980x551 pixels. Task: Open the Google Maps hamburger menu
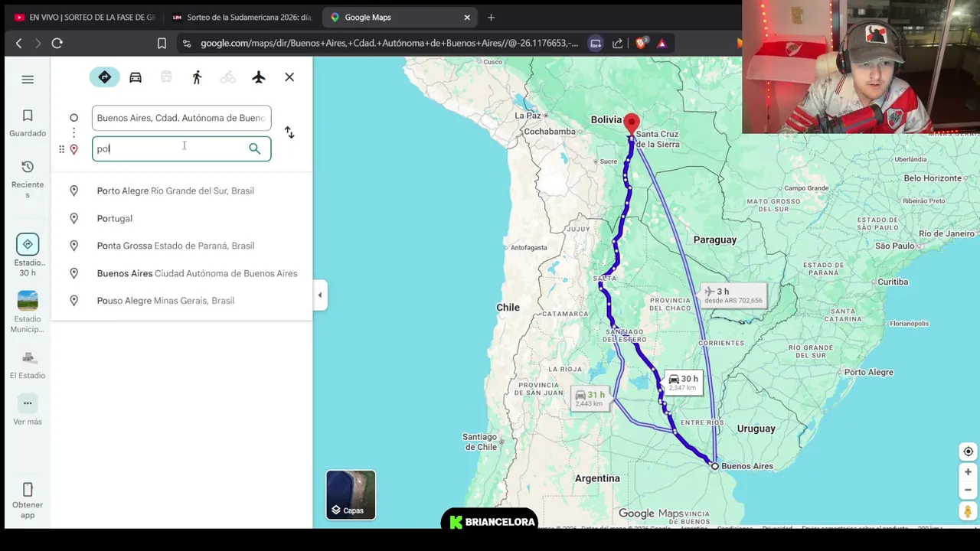click(x=28, y=80)
